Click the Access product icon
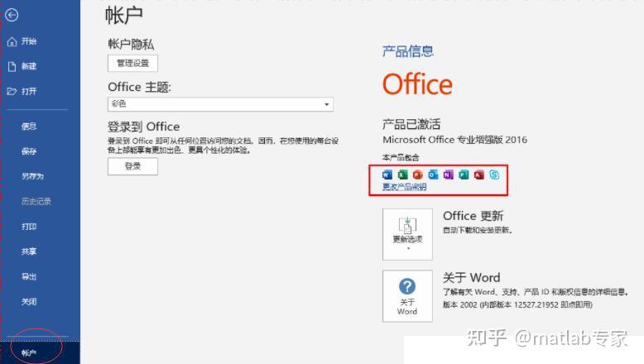Viewport: 644px width, 364px height. 479,175
